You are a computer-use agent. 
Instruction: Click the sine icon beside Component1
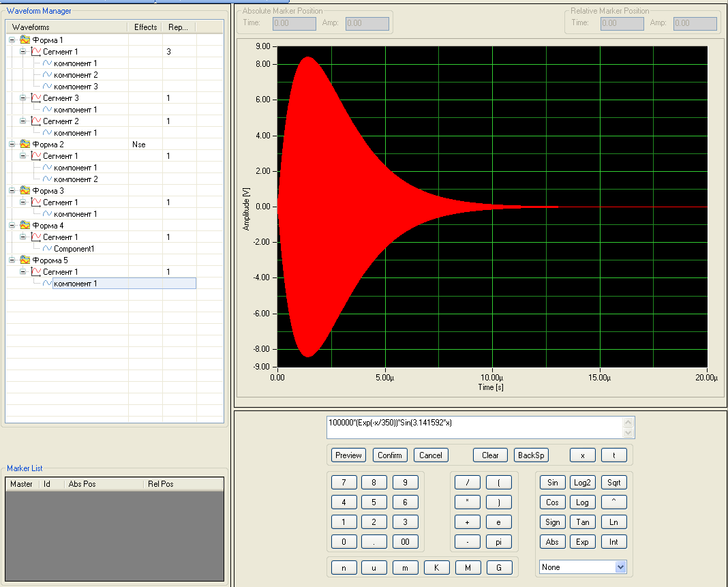coord(48,249)
